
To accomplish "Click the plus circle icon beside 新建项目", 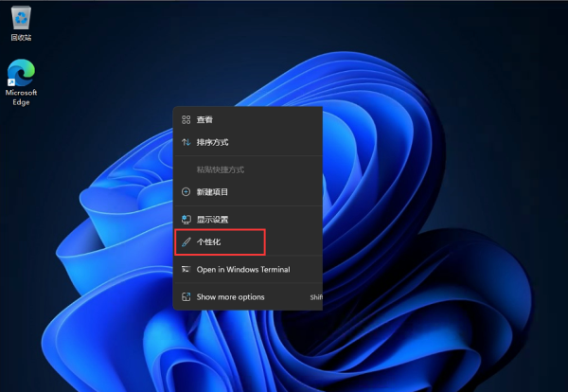I will (186, 192).
